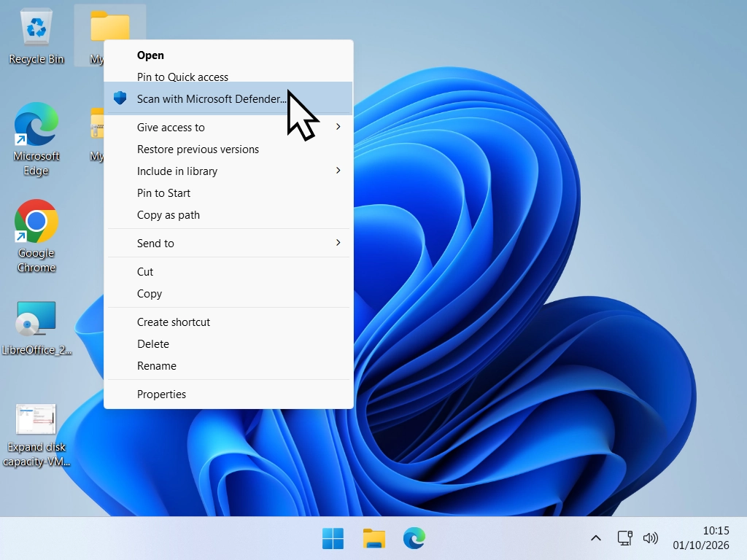Viewport: 747px width, 560px height.
Task: Choose Create shortcut
Action: pos(228,322)
